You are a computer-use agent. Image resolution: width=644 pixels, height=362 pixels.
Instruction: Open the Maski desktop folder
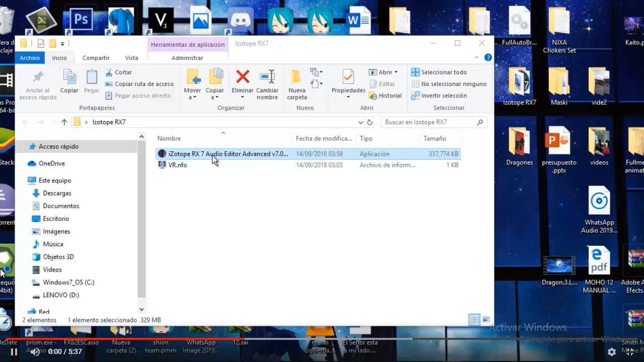(x=559, y=86)
